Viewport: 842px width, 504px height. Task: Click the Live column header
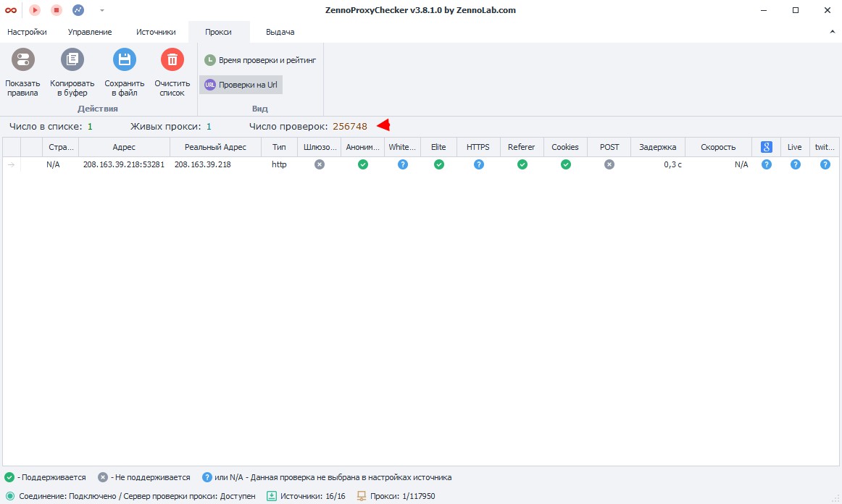click(794, 147)
